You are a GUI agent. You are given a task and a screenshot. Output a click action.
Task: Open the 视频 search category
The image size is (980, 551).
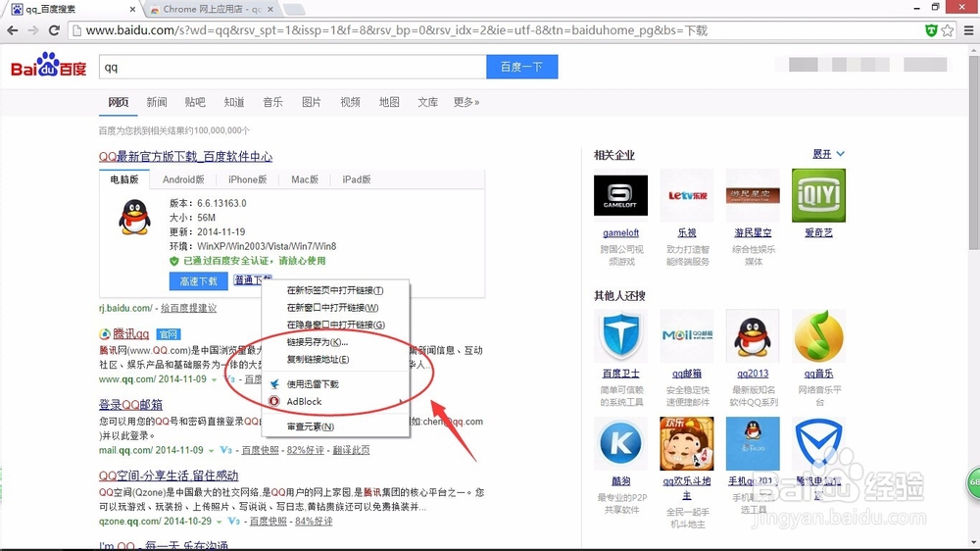(x=350, y=102)
